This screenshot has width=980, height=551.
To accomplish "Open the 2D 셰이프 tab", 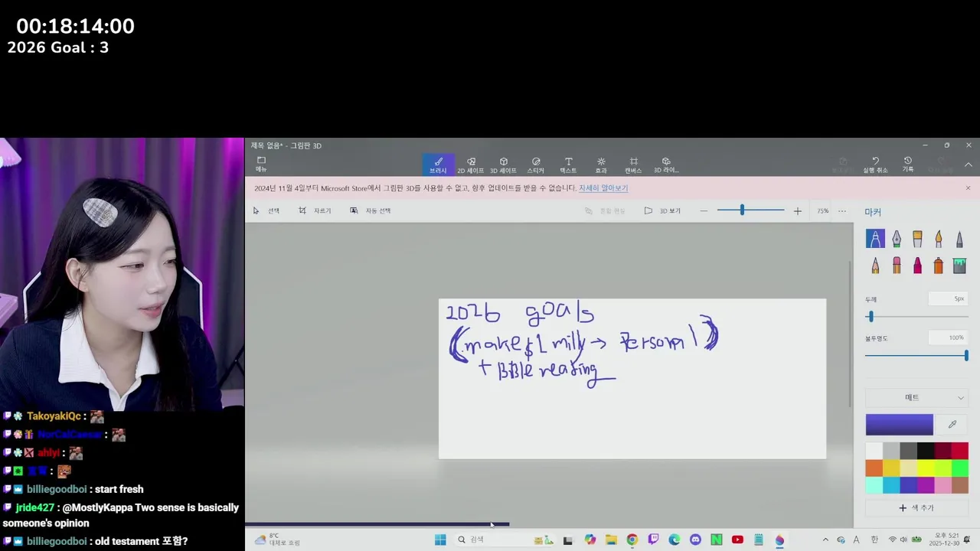I will click(470, 165).
